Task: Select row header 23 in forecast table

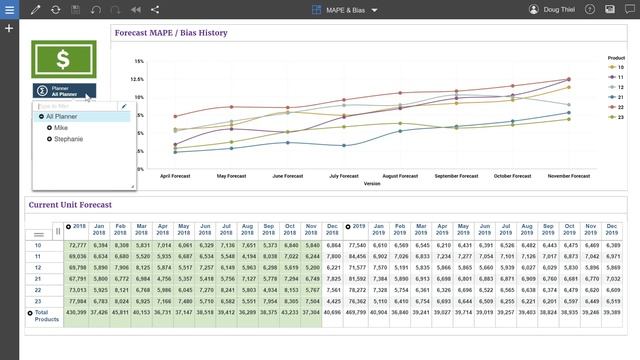Action: (38, 301)
